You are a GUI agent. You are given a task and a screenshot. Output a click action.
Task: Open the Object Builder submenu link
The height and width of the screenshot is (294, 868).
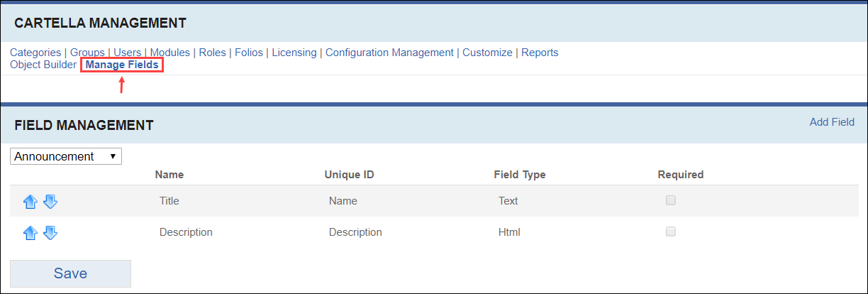tap(43, 65)
